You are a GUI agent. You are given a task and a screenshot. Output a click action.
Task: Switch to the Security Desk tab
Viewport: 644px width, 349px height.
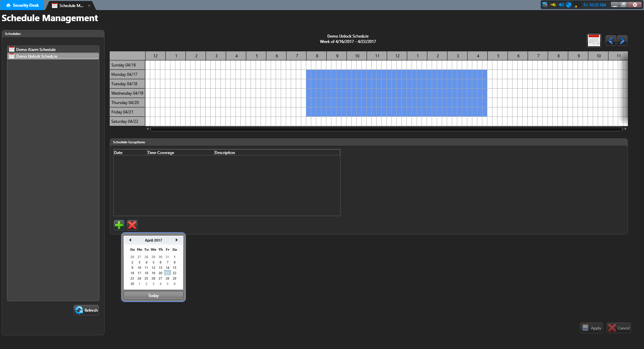point(22,5)
